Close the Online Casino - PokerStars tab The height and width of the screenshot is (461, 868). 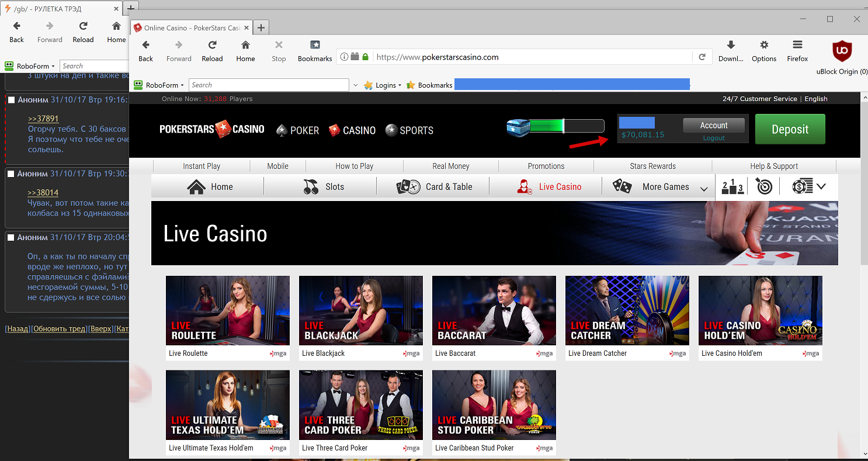click(245, 27)
